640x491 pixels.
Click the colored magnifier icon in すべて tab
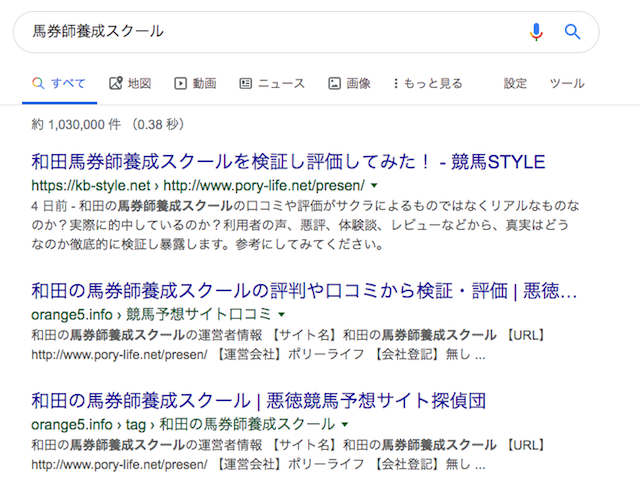tap(38, 83)
